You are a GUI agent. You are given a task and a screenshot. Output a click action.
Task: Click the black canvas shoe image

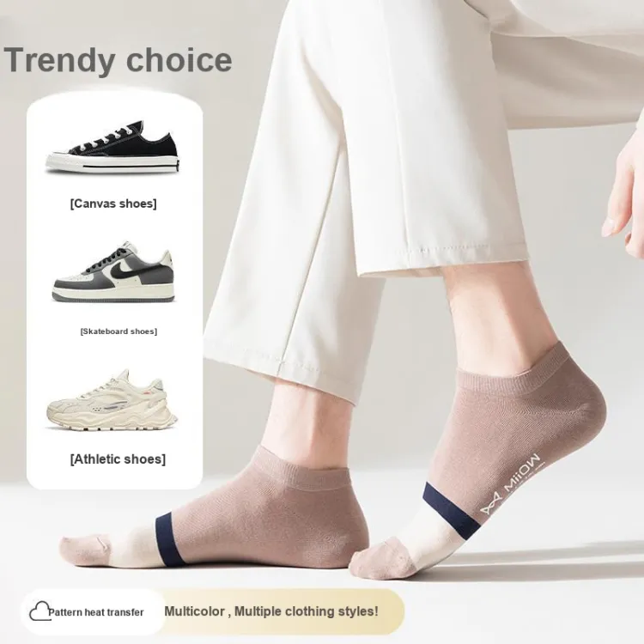tap(112, 147)
